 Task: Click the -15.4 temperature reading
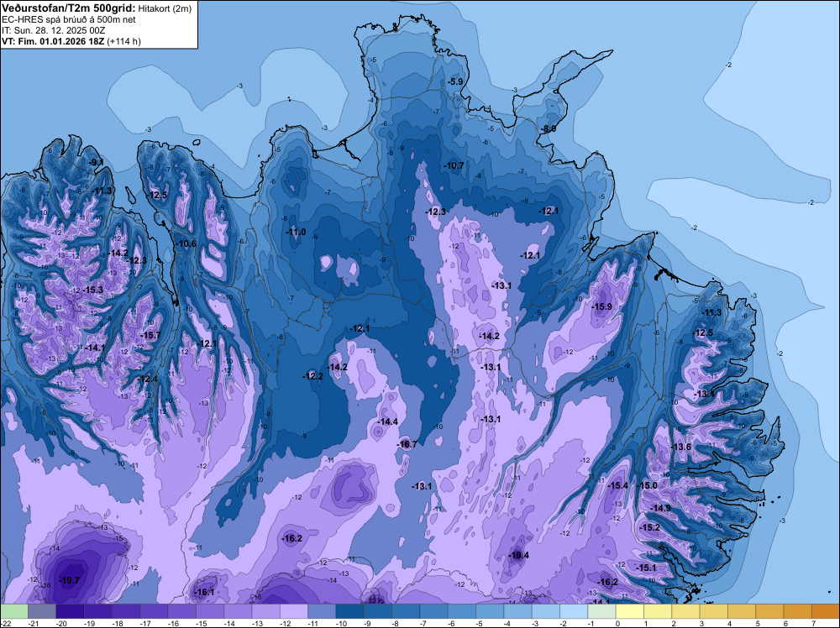pyautogui.click(x=617, y=485)
